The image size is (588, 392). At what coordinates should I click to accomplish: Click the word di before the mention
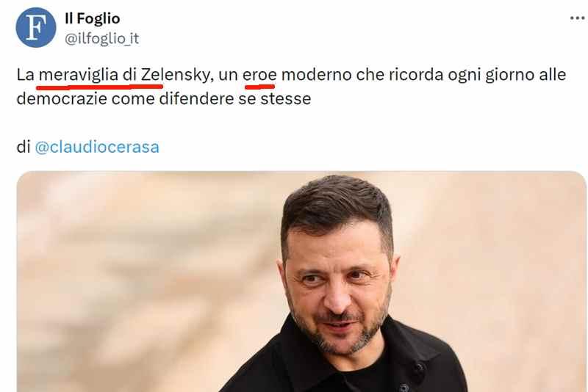point(24,147)
